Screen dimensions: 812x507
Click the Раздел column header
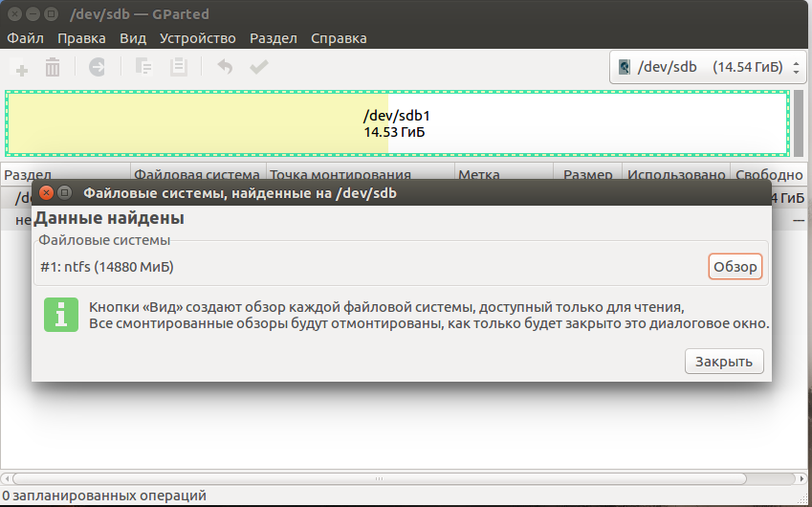click(x=65, y=173)
